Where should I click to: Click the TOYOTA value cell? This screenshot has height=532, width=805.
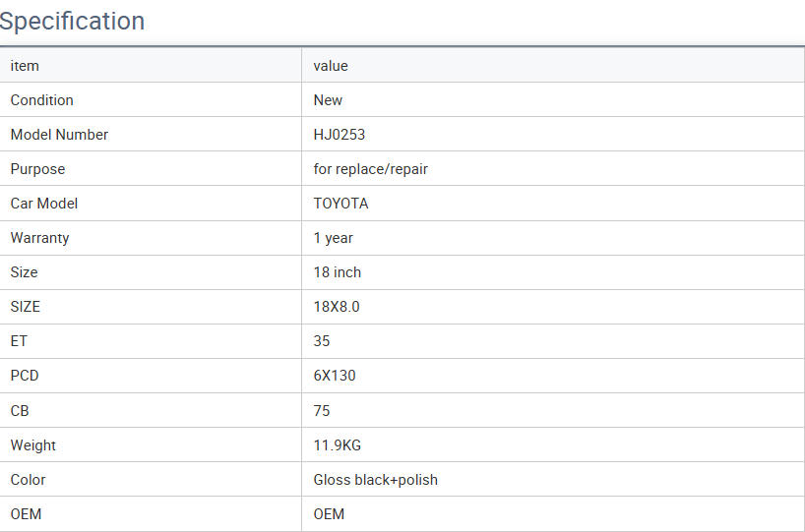[341, 204]
